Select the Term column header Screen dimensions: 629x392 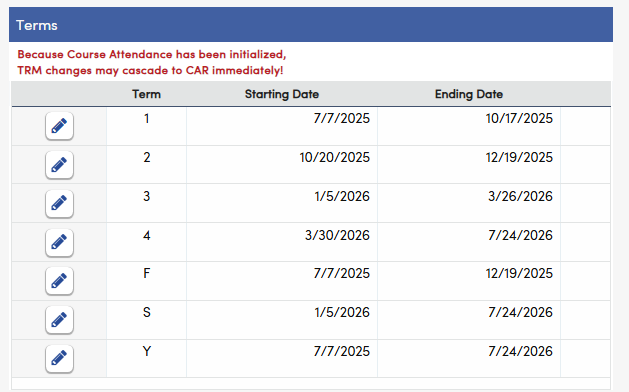coord(146,94)
